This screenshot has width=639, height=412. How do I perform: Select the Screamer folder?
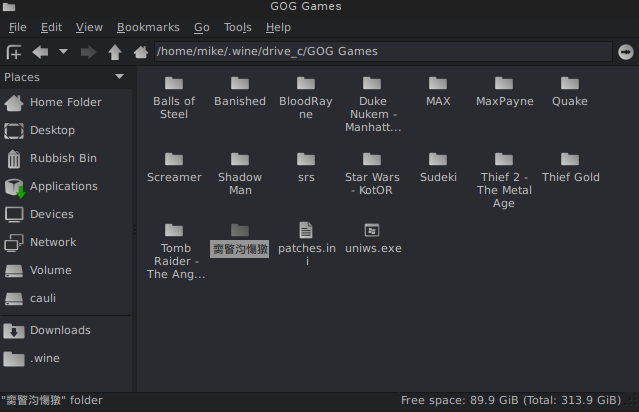174,167
